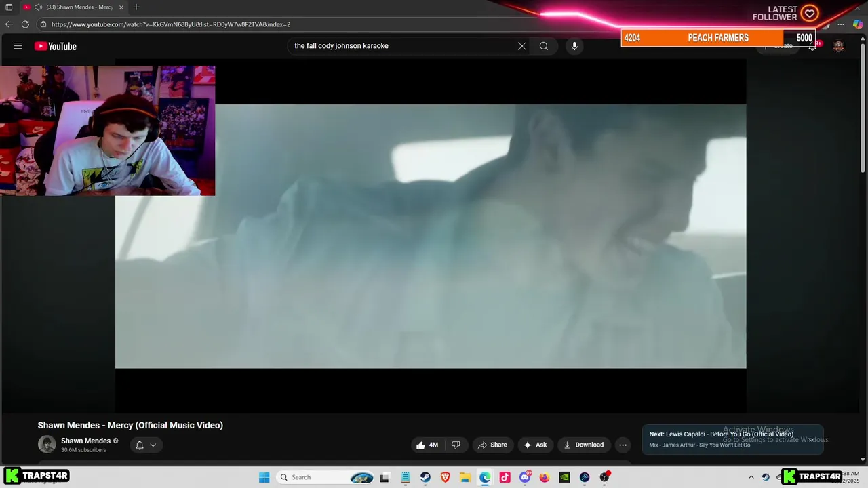868x488 pixels.
Task: Open NVIDIA app from taskbar
Action: pos(564,477)
